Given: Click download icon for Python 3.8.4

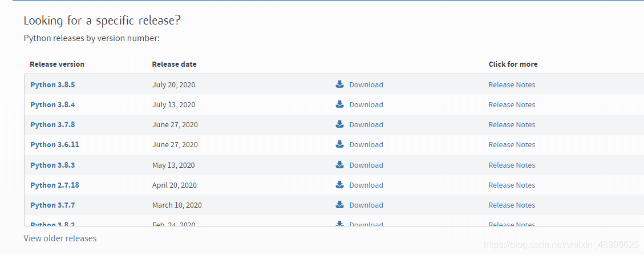Looking at the screenshot, I should point(339,104).
